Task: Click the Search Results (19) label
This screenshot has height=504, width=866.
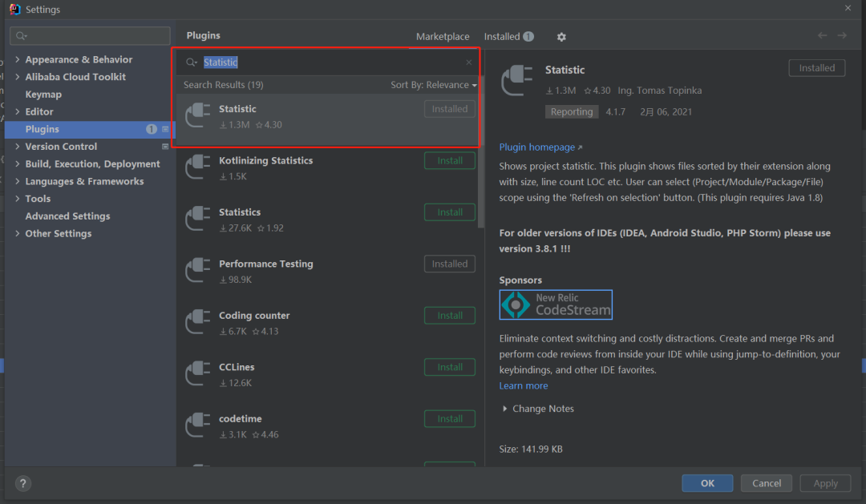Action: (x=223, y=85)
